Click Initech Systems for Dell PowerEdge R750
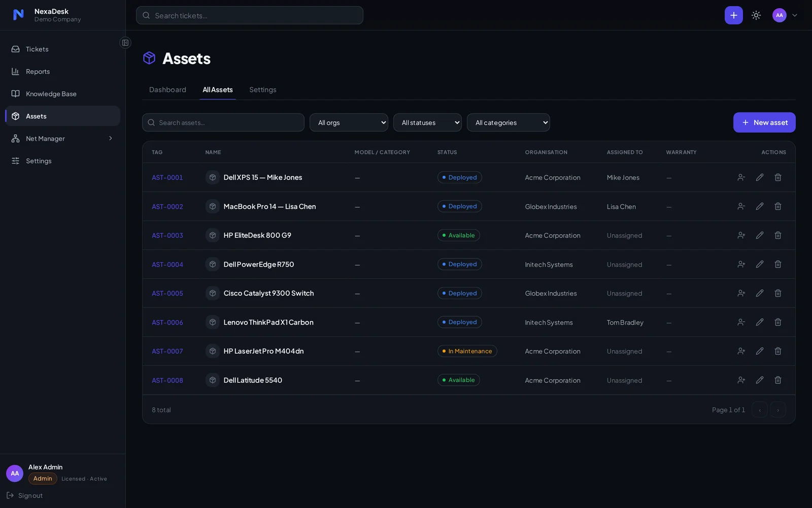The width and height of the screenshot is (812, 508). 549,265
